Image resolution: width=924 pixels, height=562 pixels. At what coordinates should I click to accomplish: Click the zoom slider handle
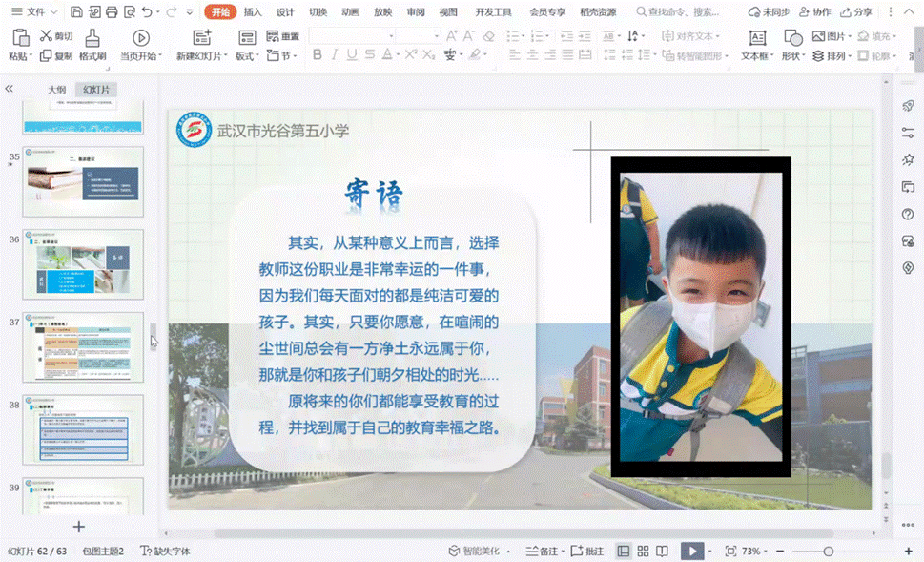pyautogui.click(x=828, y=552)
